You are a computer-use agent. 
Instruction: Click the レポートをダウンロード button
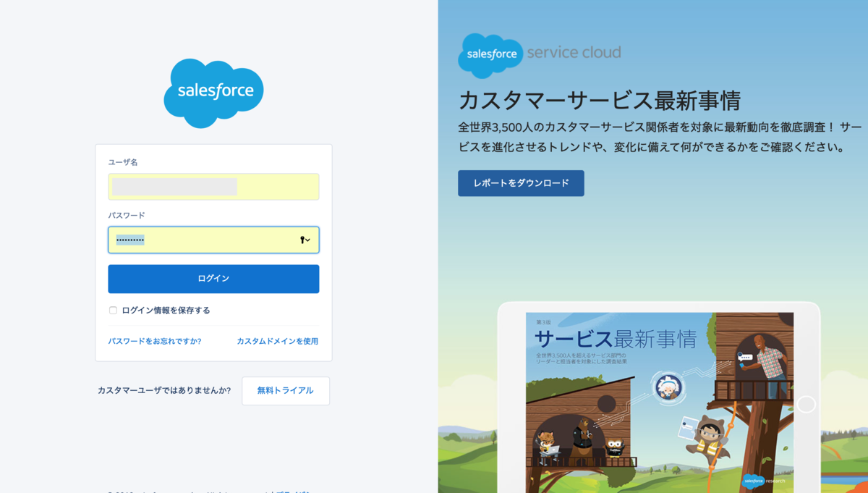(520, 183)
